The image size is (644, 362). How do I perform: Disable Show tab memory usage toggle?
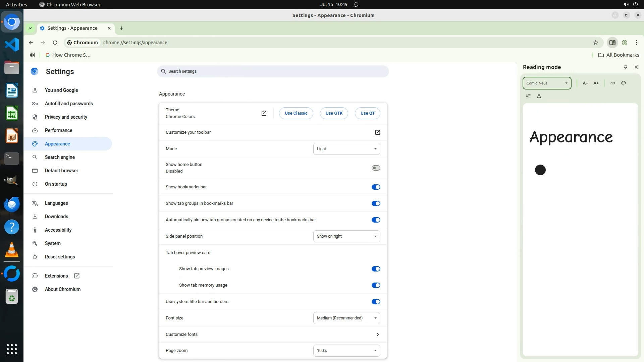pyautogui.click(x=376, y=285)
